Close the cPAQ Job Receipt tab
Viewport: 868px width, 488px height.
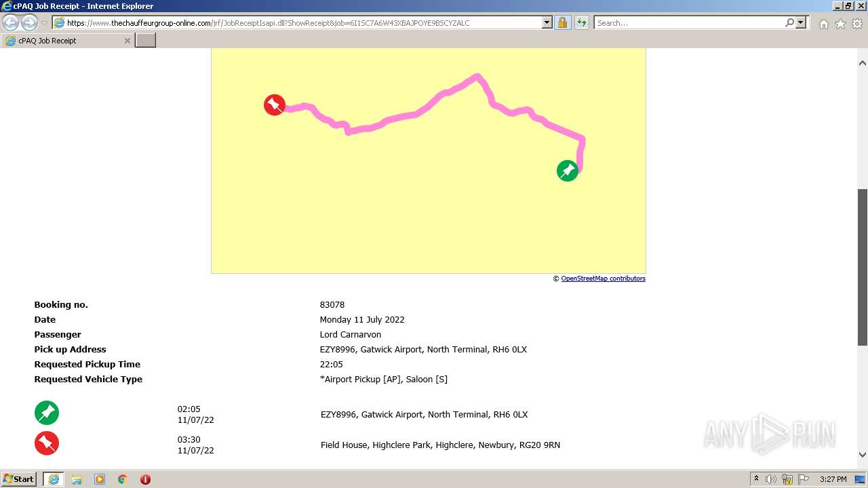[x=127, y=41]
